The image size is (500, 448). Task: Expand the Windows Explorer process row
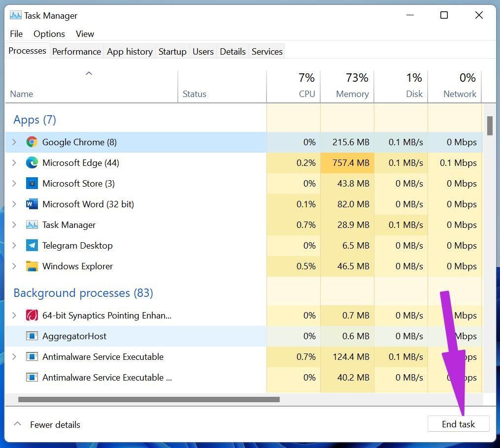pos(14,266)
